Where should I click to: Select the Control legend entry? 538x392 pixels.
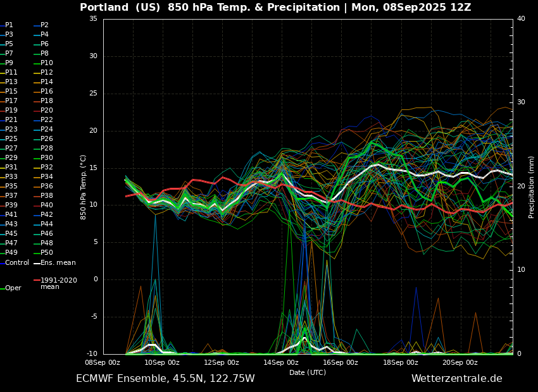[x=17, y=262]
